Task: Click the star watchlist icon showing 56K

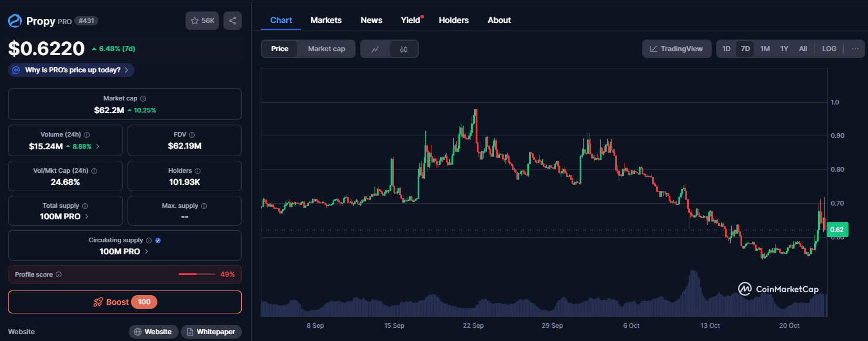Action: click(202, 20)
